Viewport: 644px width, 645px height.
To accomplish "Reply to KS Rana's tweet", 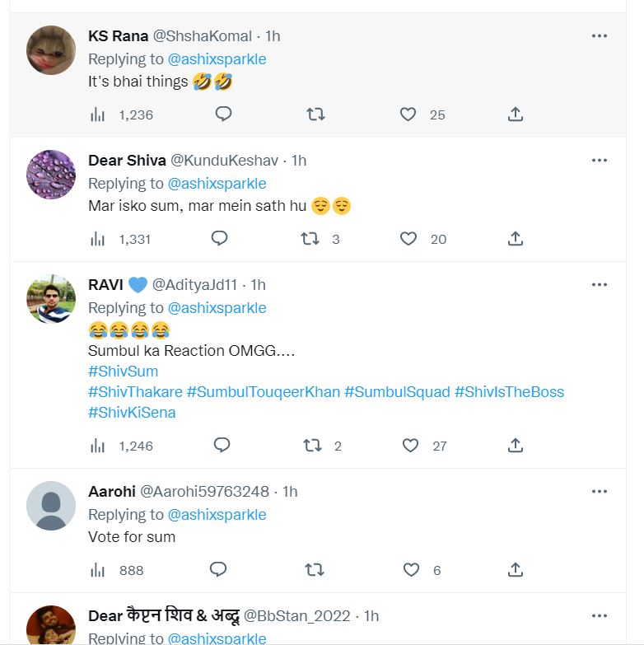I will click(223, 115).
